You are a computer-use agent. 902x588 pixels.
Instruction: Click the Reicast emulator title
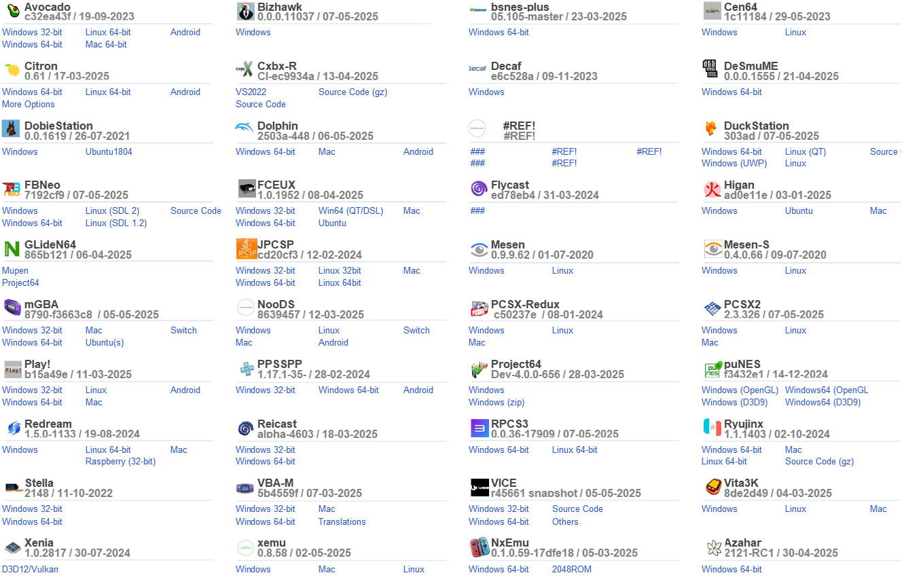tap(277, 424)
